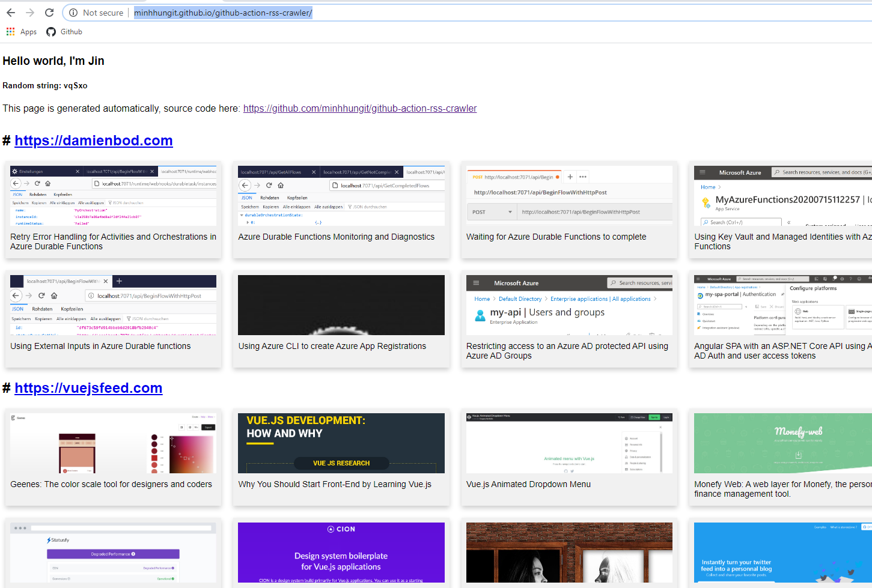Click MyAzureFunctions Key Vault thumbnail
Viewport: 872px width, 588px height.
point(783,196)
